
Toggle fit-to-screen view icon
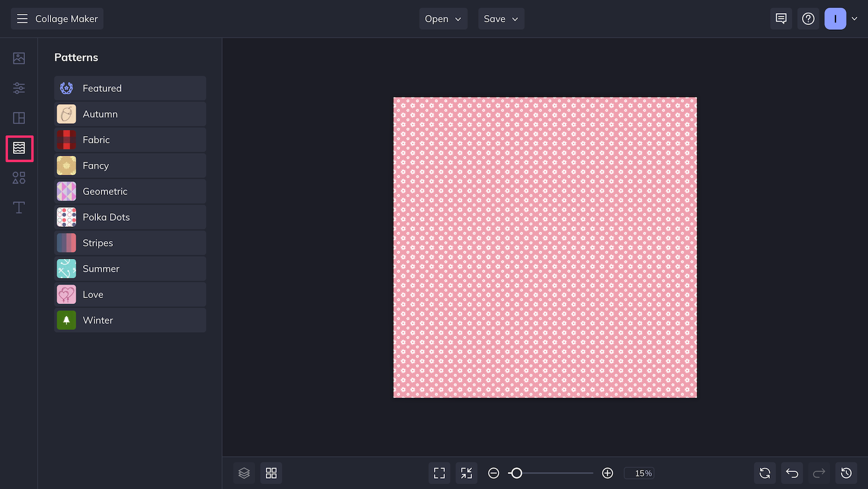(x=439, y=473)
